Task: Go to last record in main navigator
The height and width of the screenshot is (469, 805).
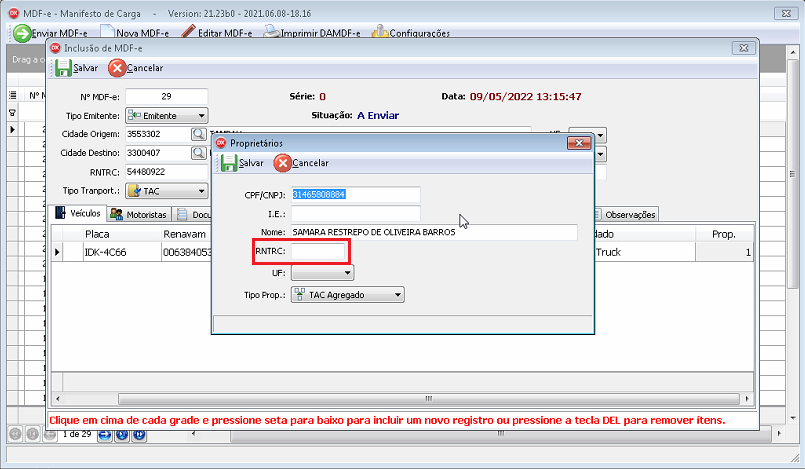Action: click(139, 435)
